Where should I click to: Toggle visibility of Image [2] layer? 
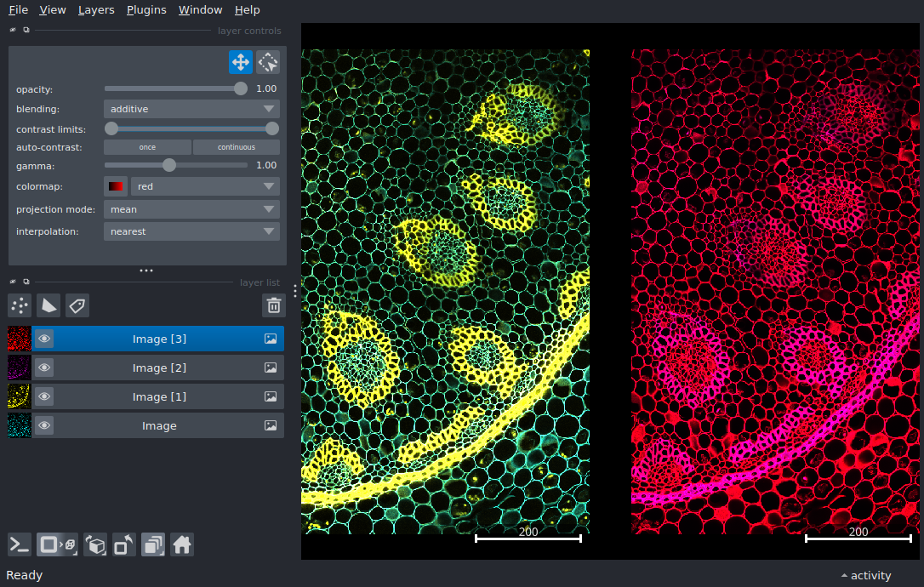pyautogui.click(x=44, y=368)
